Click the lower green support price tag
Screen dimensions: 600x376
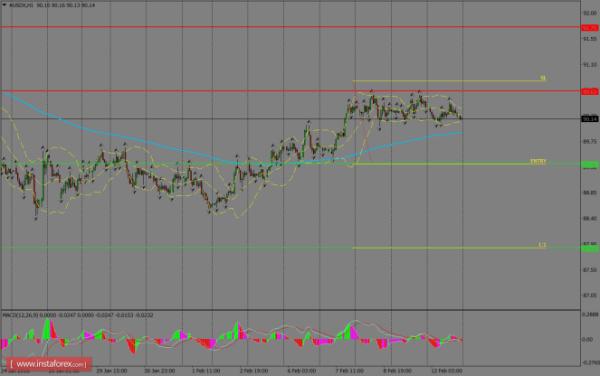tap(590, 249)
